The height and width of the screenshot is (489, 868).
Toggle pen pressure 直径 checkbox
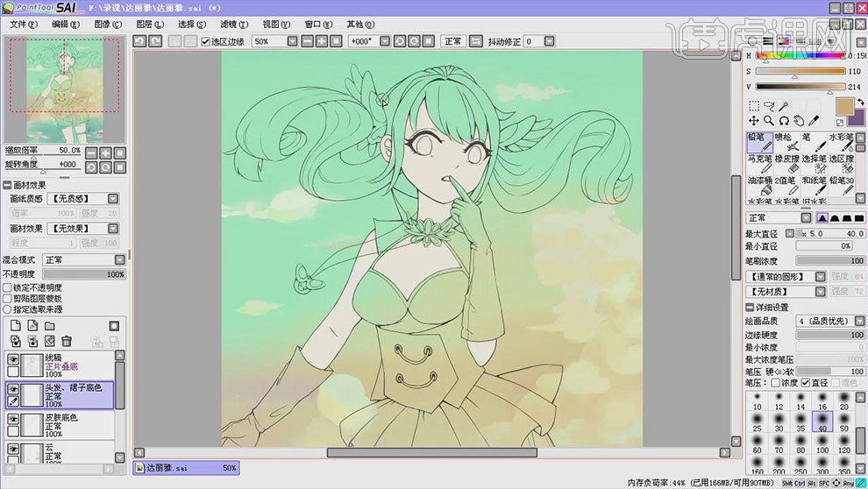click(806, 383)
